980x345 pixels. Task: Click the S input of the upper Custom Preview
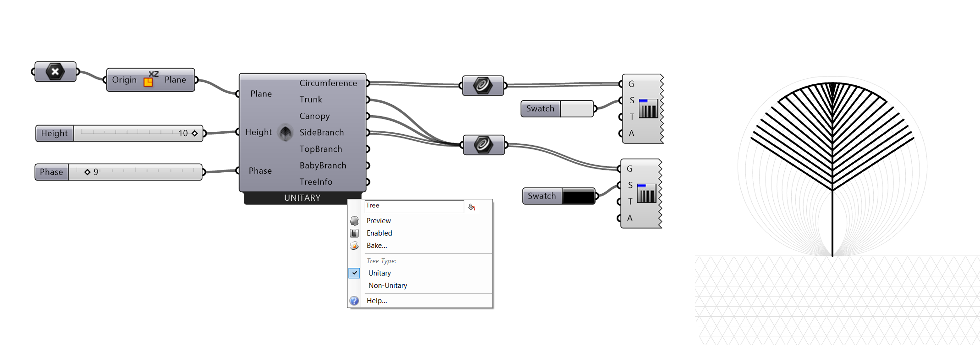[632, 100]
